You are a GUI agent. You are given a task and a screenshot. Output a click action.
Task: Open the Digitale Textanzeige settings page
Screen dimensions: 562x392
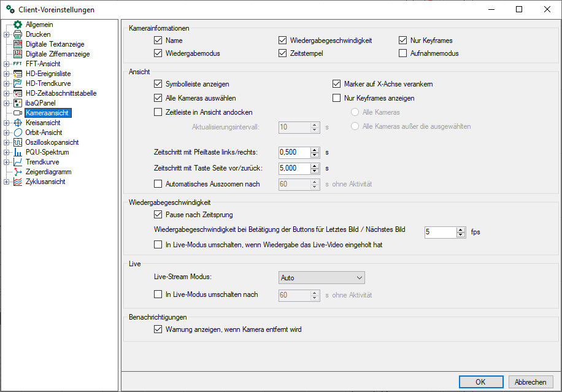55,44
